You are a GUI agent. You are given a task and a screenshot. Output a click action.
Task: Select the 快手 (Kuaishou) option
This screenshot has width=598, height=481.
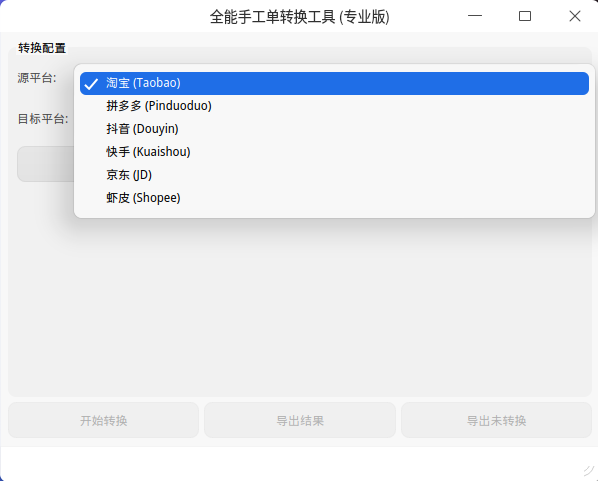point(334,152)
